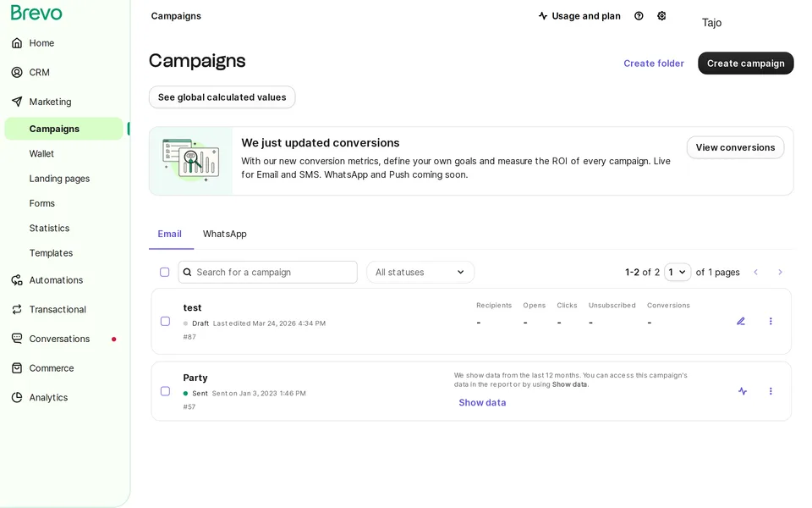Open more options for test campaign
Viewport: 812px width, 508px height.
(771, 322)
